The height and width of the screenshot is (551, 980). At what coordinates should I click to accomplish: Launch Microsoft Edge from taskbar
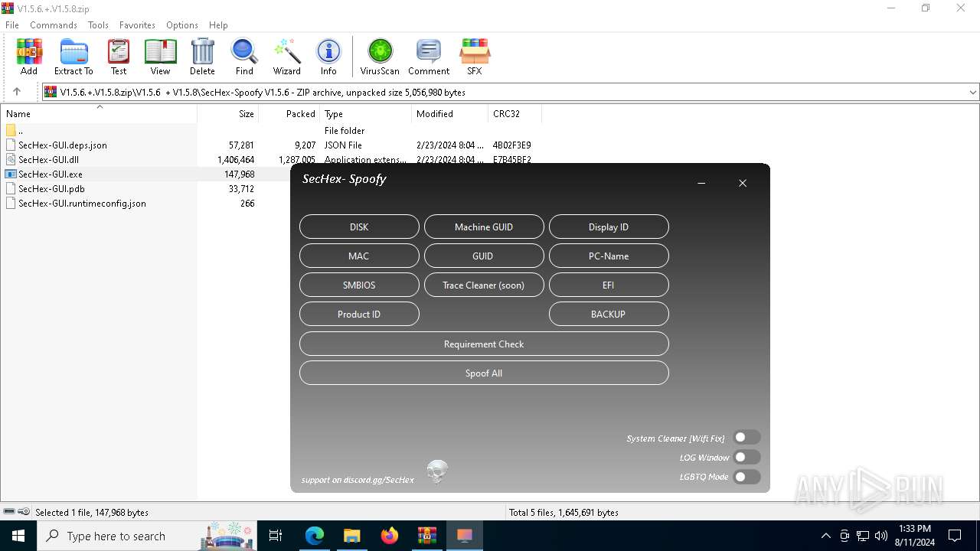click(x=315, y=536)
